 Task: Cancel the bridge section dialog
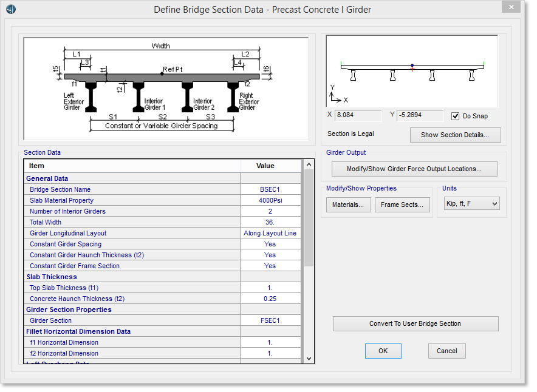click(x=446, y=351)
